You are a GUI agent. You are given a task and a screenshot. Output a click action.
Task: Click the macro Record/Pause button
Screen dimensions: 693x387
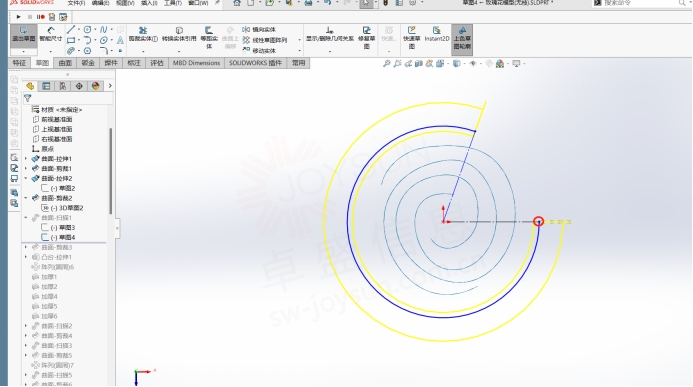click(41, 17)
